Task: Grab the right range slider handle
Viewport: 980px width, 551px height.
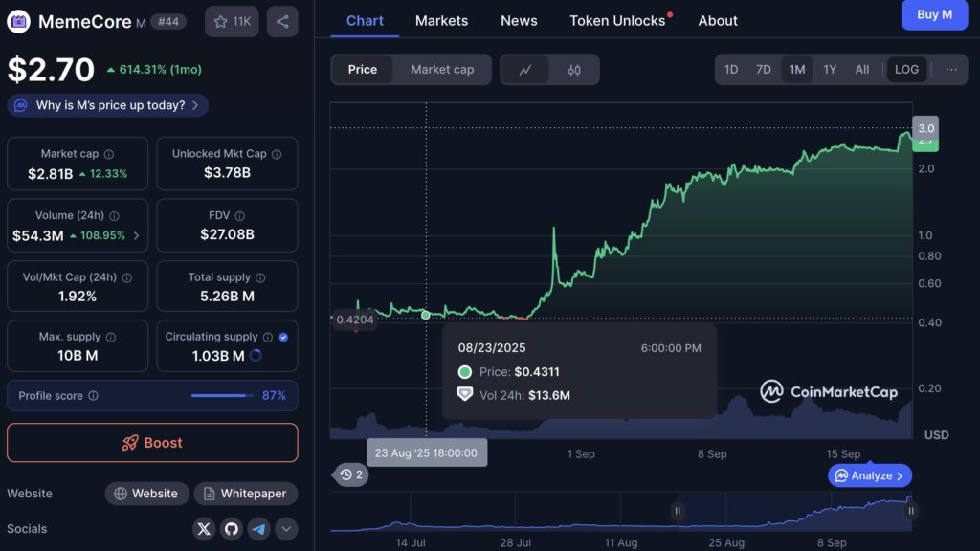Action: point(911,511)
